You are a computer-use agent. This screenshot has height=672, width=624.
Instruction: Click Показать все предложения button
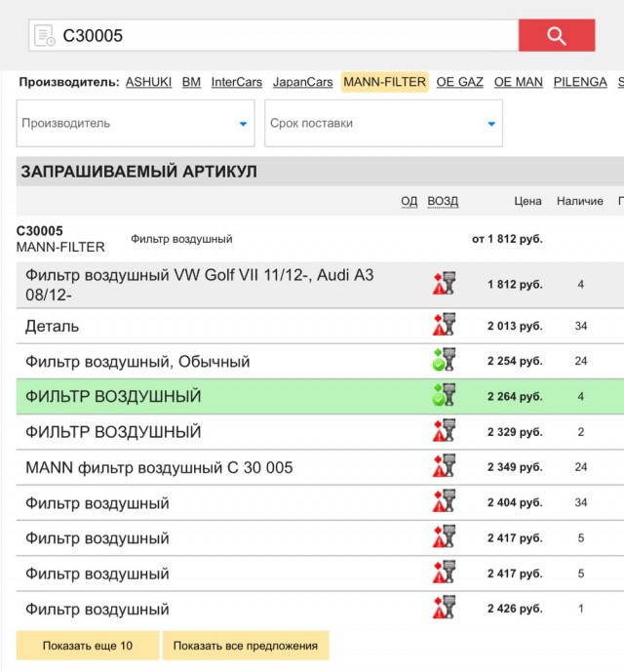click(246, 646)
